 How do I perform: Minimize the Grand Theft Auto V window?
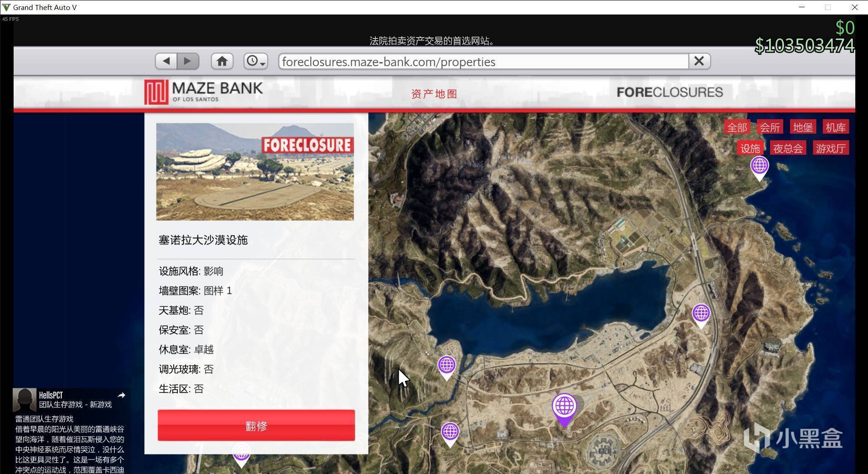pyautogui.click(x=802, y=7)
